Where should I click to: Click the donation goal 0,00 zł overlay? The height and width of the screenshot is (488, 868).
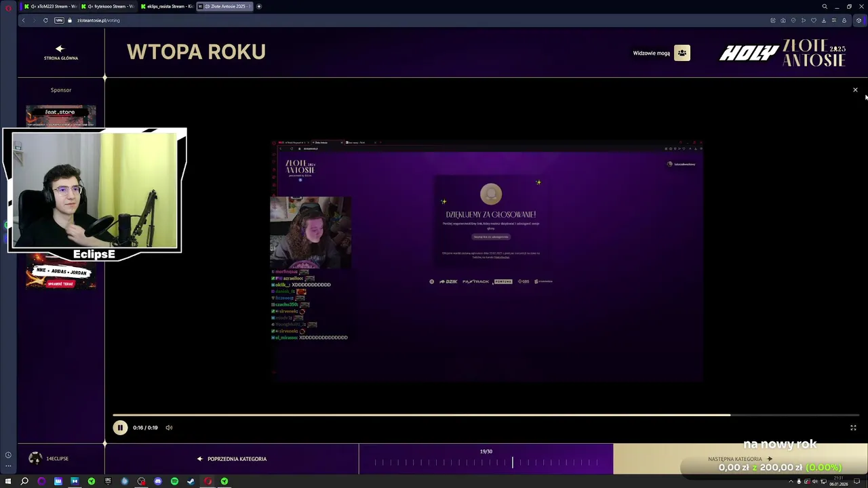[780, 468]
